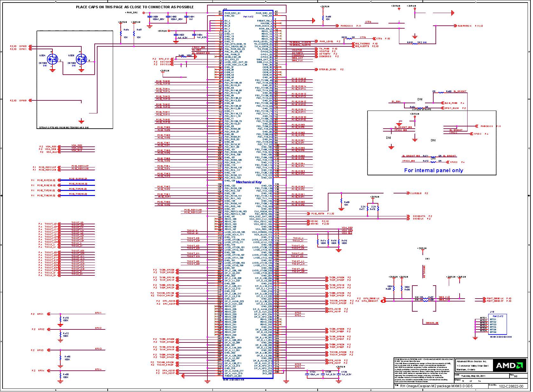
Task: Click the GPIO9 off-page port label
Action: (x=23, y=100)
